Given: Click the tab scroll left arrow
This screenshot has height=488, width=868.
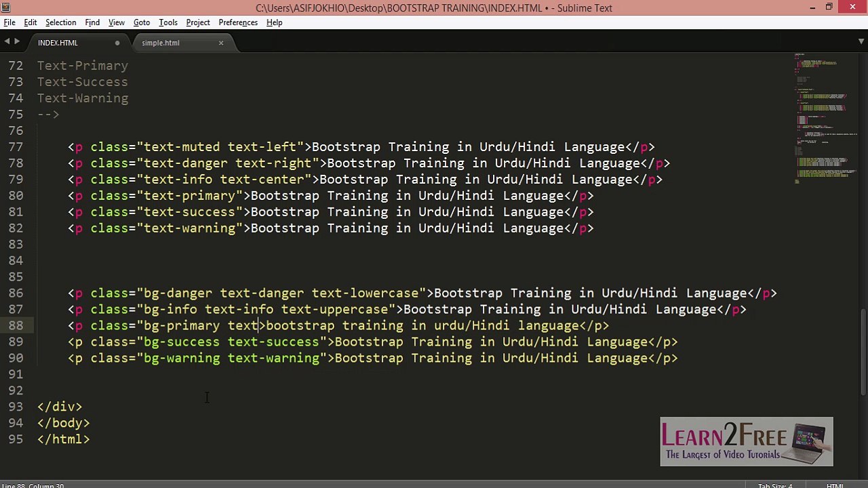Looking at the screenshot, I should coord(7,42).
